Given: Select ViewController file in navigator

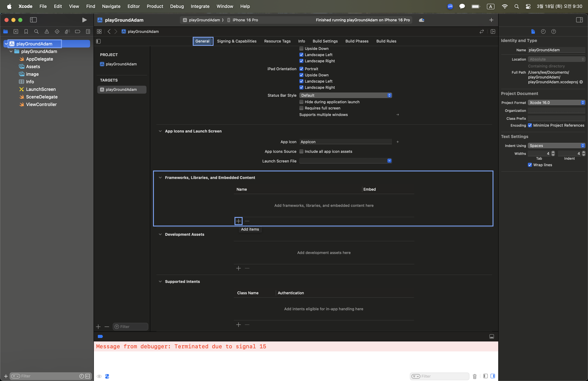Looking at the screenshot, I should point(41,104).
